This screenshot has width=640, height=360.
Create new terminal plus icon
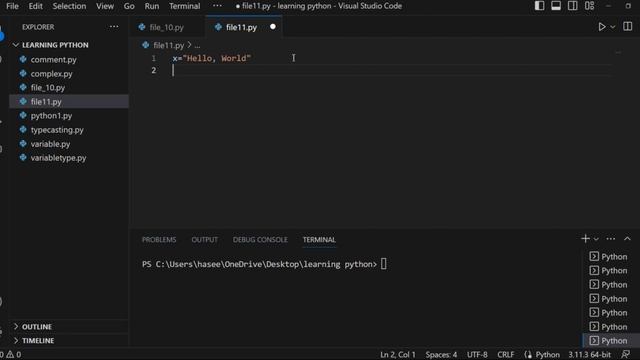(585, 239)
